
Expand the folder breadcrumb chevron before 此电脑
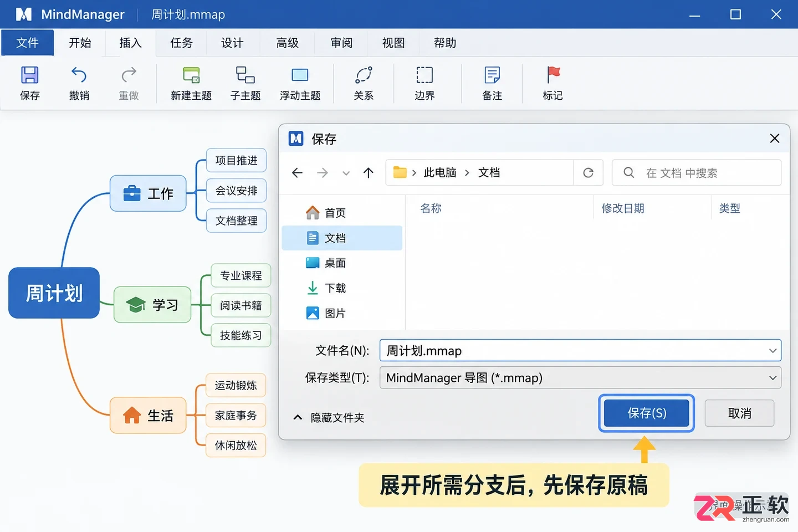point(414,173)
